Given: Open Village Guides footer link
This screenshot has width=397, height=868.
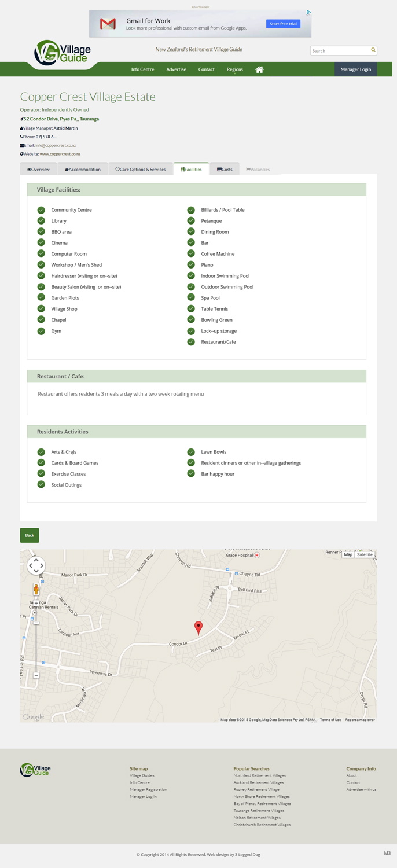Looking at the screenshot, I should pos(142,775).
